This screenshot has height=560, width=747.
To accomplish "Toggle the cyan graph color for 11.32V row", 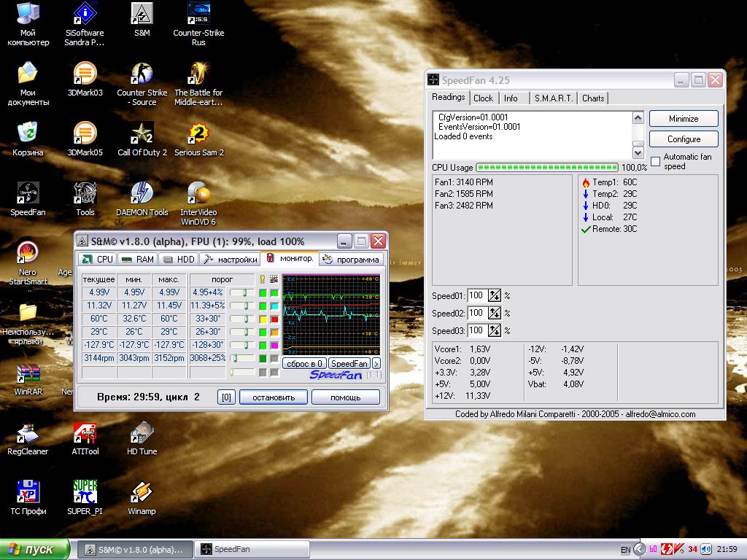I will coord(274,306).
